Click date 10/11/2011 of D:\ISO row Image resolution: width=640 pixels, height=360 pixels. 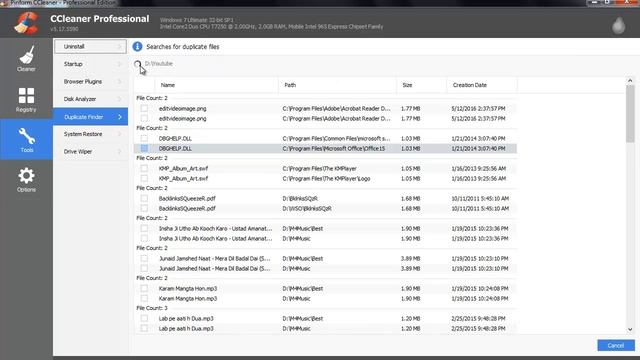click(x=480, y=209)
